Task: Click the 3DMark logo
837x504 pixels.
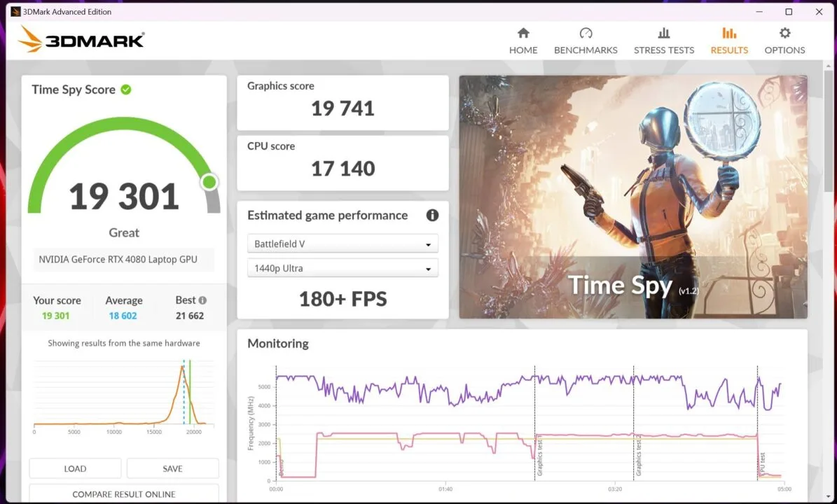Action: point(82,40)
